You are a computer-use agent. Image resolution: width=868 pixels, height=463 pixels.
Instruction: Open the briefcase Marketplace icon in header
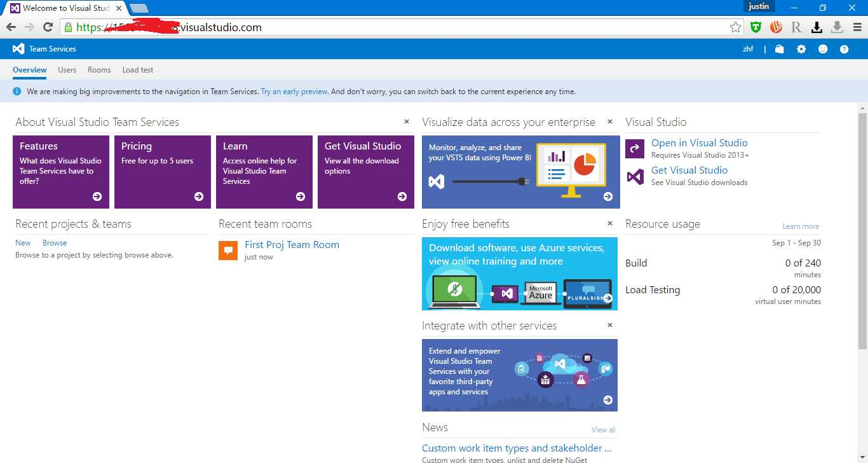[780, 49]
